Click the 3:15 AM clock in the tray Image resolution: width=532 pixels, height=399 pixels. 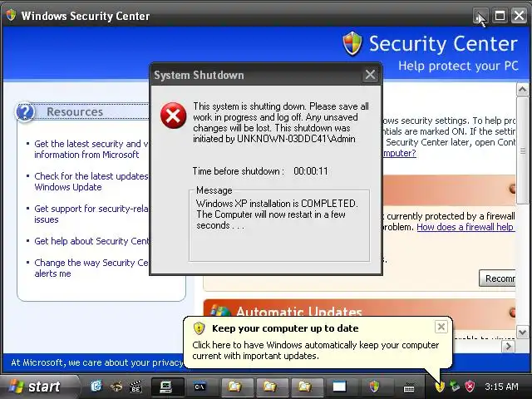point(501,387)
